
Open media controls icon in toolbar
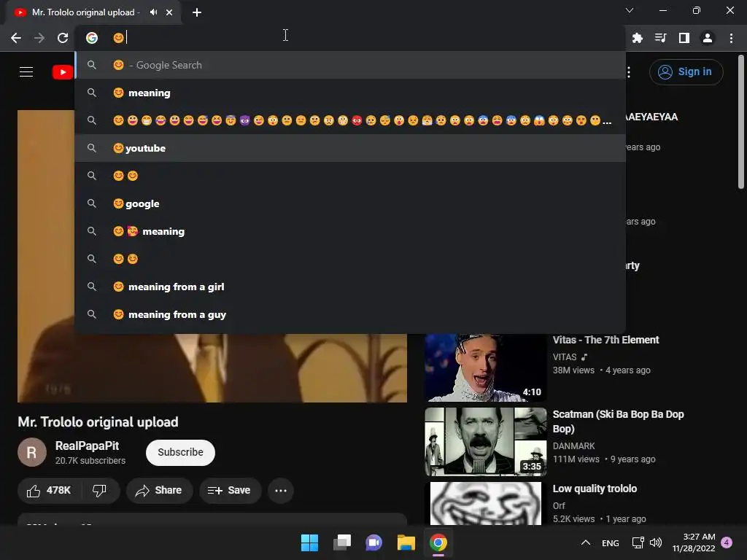(x=661, y=38)
